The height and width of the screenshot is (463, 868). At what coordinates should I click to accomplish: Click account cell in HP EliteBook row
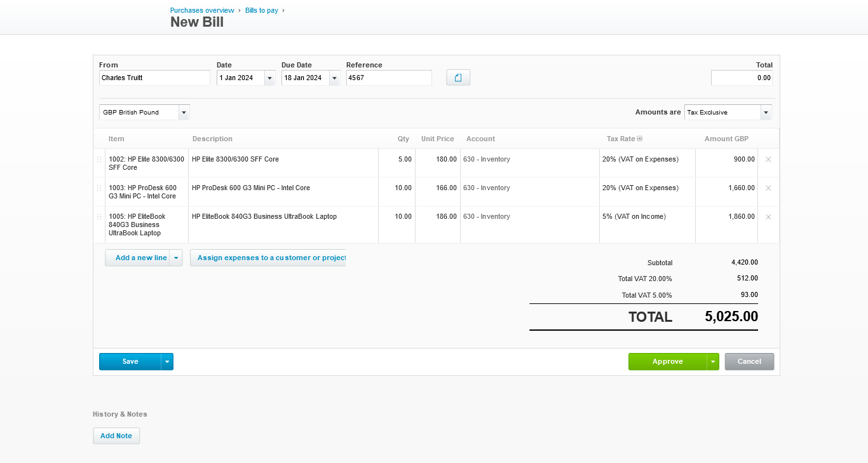(530, 225)
